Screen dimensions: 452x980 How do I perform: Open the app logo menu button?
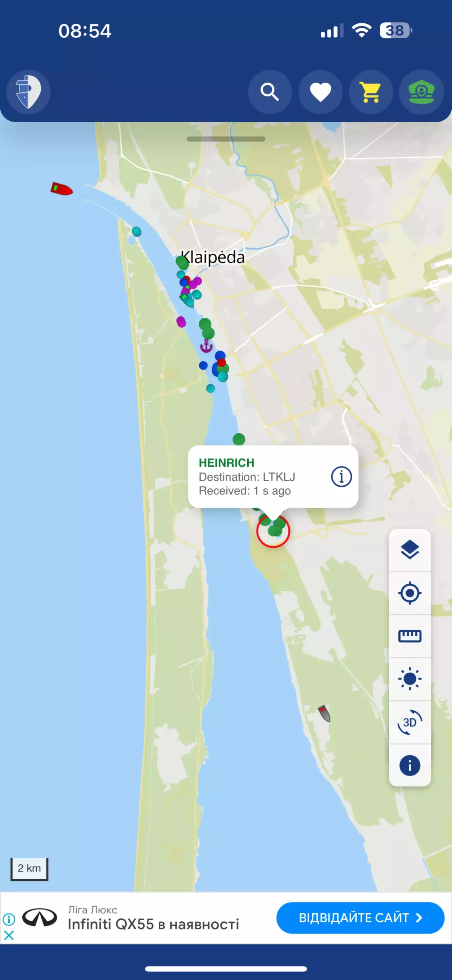coord(28,92)
